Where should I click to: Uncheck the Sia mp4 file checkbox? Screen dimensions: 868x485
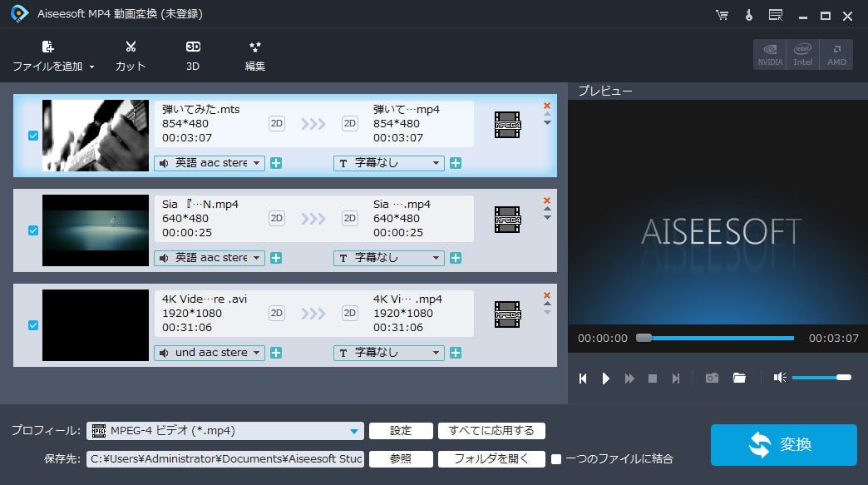(x=33, y=230)
